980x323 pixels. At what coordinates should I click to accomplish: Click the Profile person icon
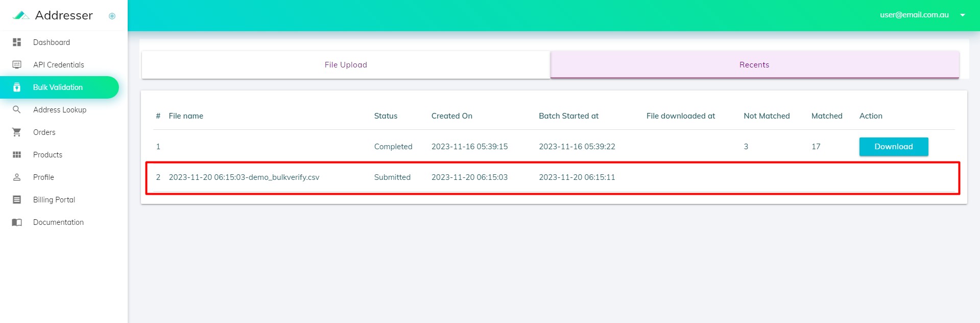17,177
